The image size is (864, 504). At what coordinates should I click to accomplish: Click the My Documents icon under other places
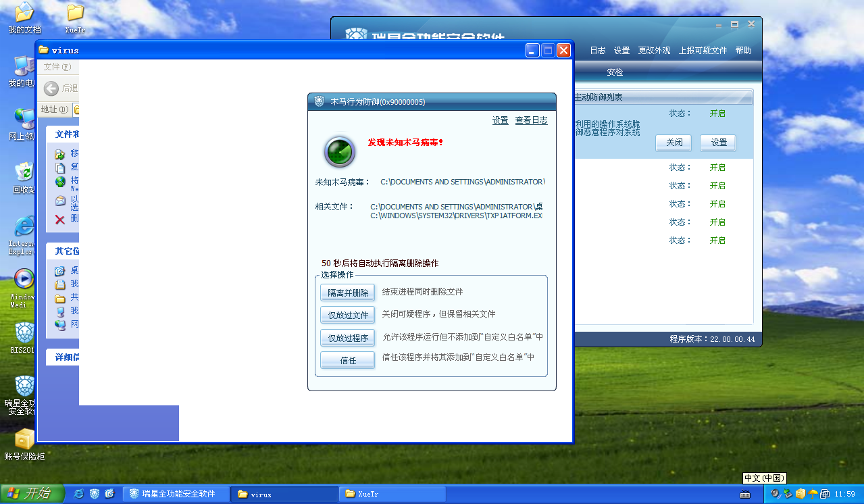60,284
